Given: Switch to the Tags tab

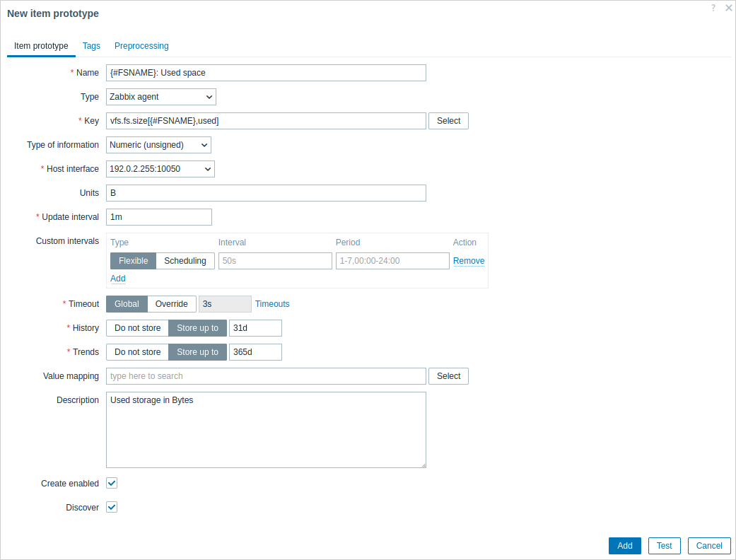Looking at the screenshot, I should click(x=91, y=46).
